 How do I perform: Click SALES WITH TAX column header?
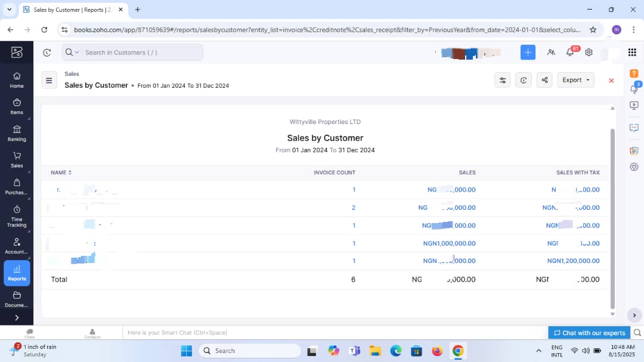pos(578,172)
